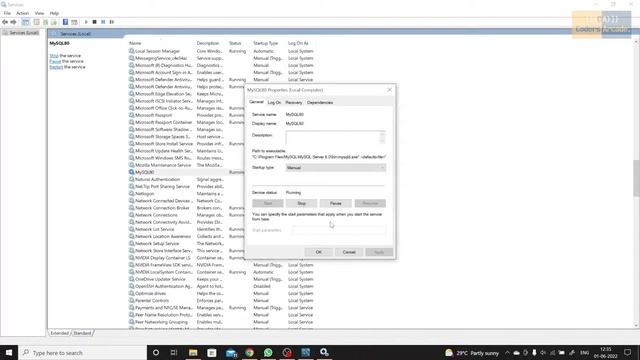This screenshot has width=640, height=360.
Task: Select the Parental Controls service row
Action: pos(221,300)
